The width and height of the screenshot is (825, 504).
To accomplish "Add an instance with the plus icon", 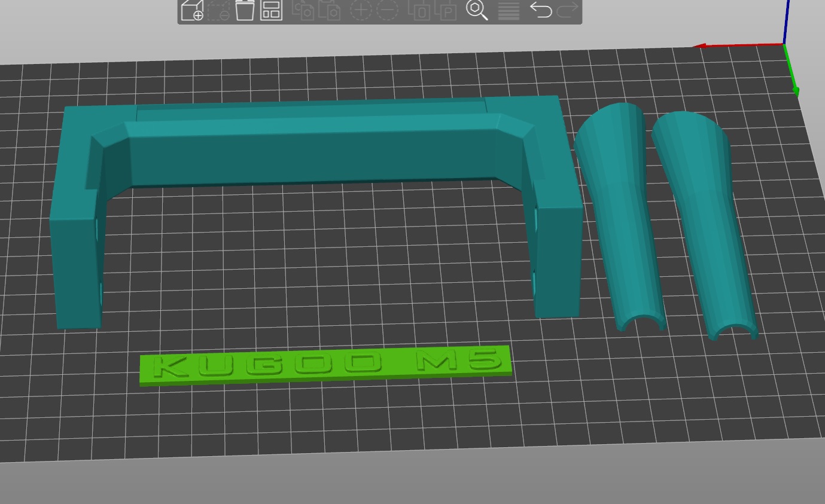I will 361,10.
